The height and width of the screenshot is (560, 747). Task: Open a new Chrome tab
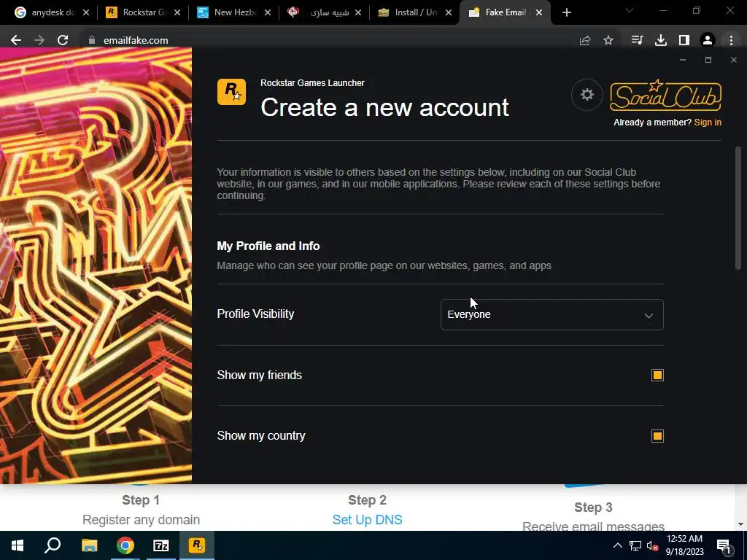[566, 13]
